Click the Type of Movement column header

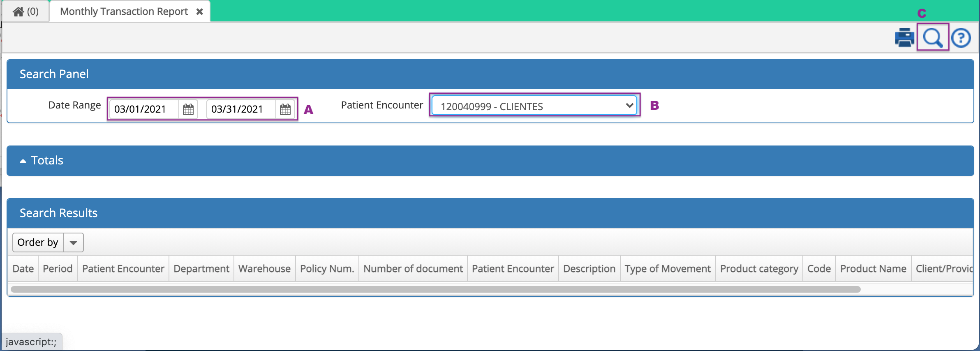click(x=668, y=269)
